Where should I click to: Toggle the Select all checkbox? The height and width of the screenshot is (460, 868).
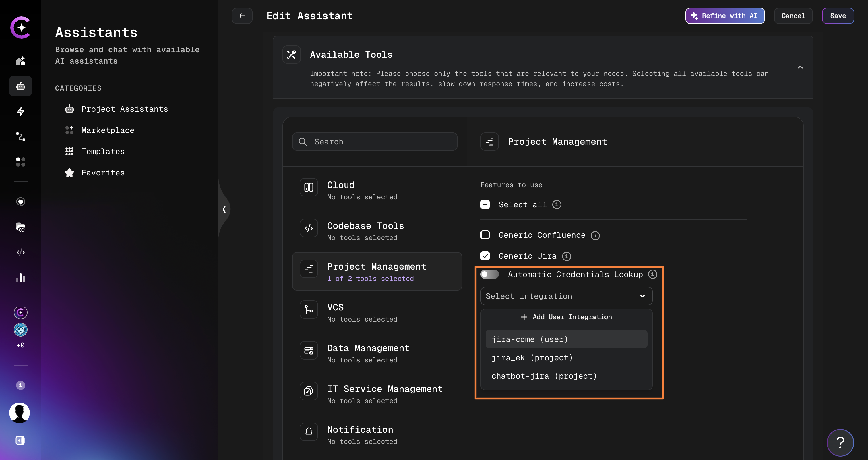coord(485,204)
